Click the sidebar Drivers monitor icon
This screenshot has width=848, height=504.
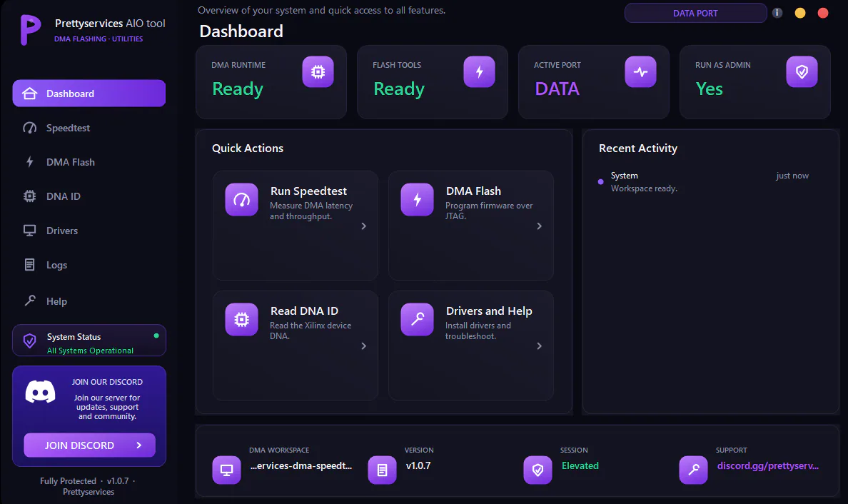coord(30,231)
